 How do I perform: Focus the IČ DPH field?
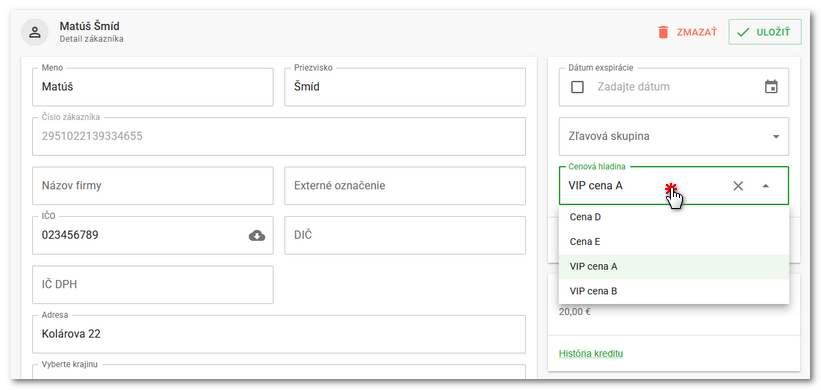152,285
